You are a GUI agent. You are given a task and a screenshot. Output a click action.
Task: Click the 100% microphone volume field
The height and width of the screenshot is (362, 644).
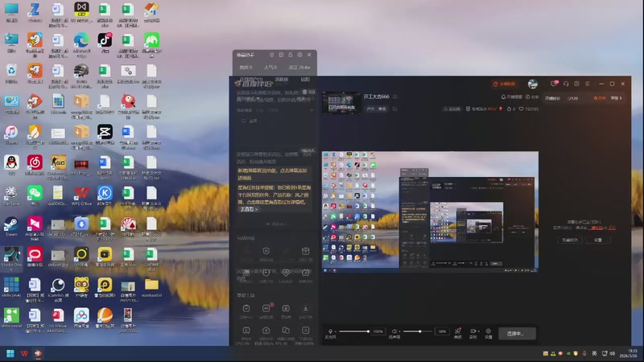pos(378,331)
